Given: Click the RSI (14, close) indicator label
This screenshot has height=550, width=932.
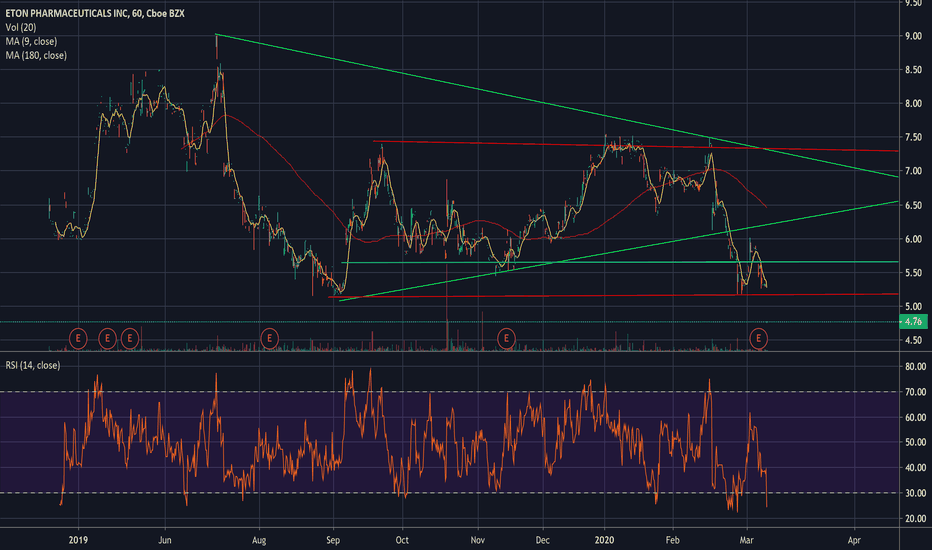Looking at the screenshot, I should [33, 365].
